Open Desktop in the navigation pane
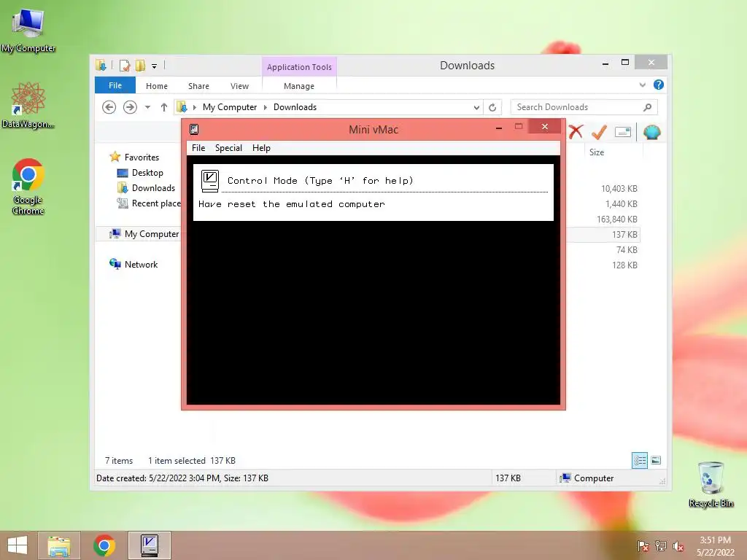The image size is (747, 560). pos(147,173)
